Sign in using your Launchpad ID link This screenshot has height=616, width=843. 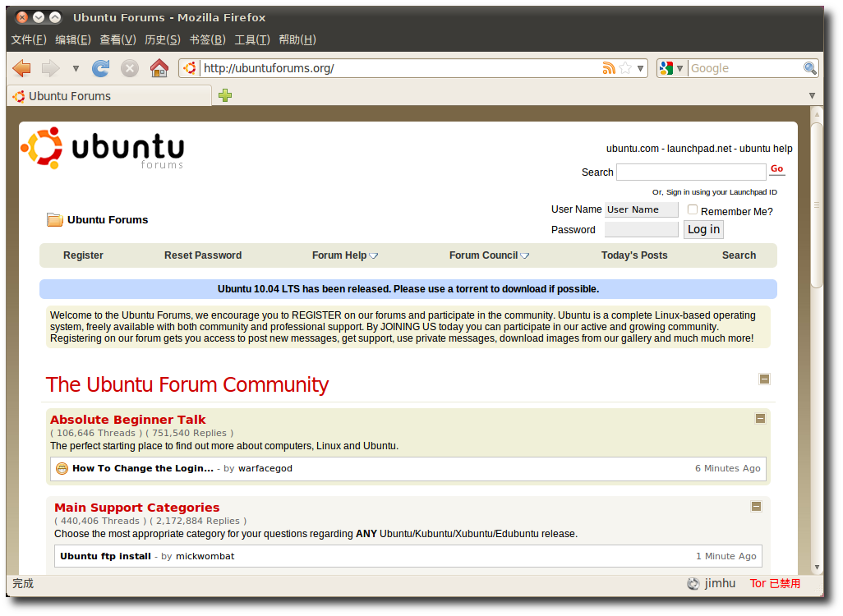click(x=721, y=192)
